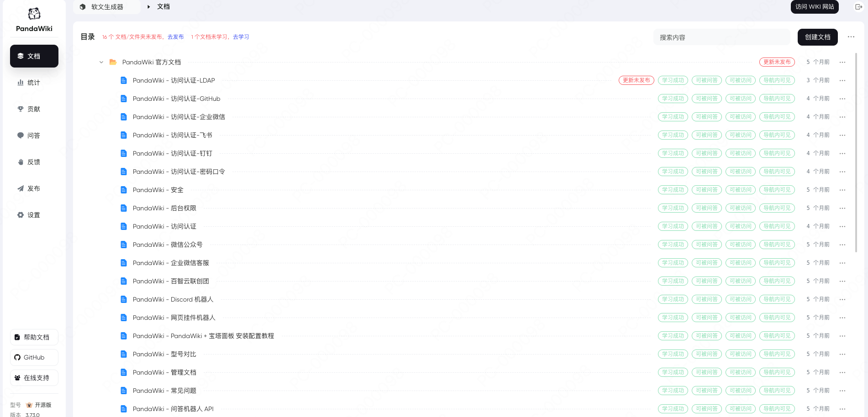Open 在线支持 online support
Viewport: 868px width, 417px height.
(34, 378)
